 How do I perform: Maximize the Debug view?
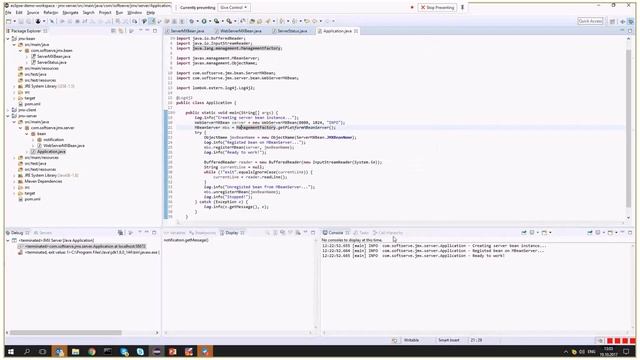[x=154, y=233]
